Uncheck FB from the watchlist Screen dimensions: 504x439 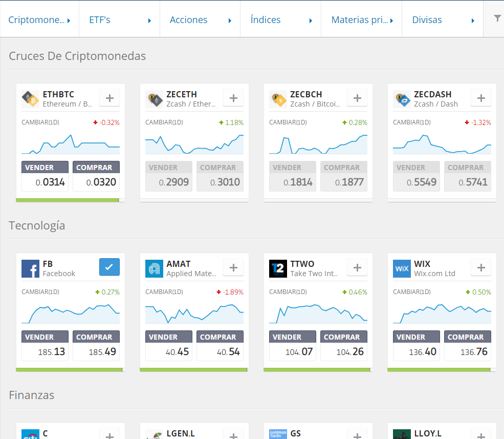[x=109, y=267]
